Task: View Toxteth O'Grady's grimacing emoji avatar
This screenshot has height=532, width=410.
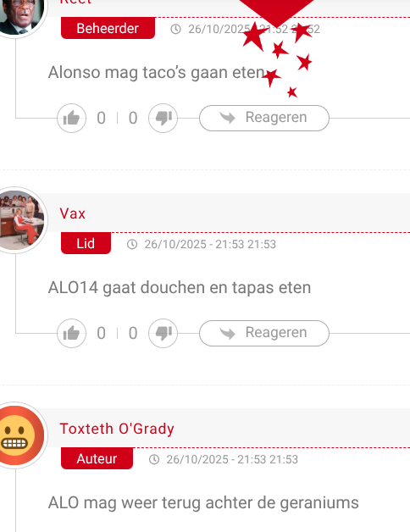Action: (21, 435)
